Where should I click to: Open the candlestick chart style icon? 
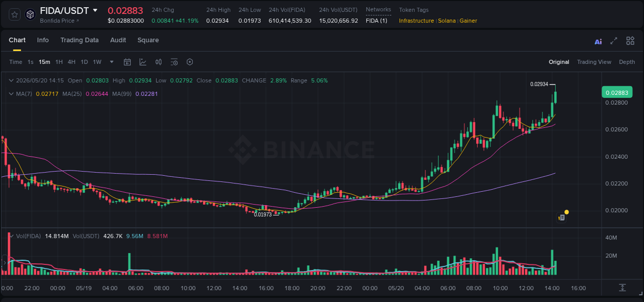(159, 62)
